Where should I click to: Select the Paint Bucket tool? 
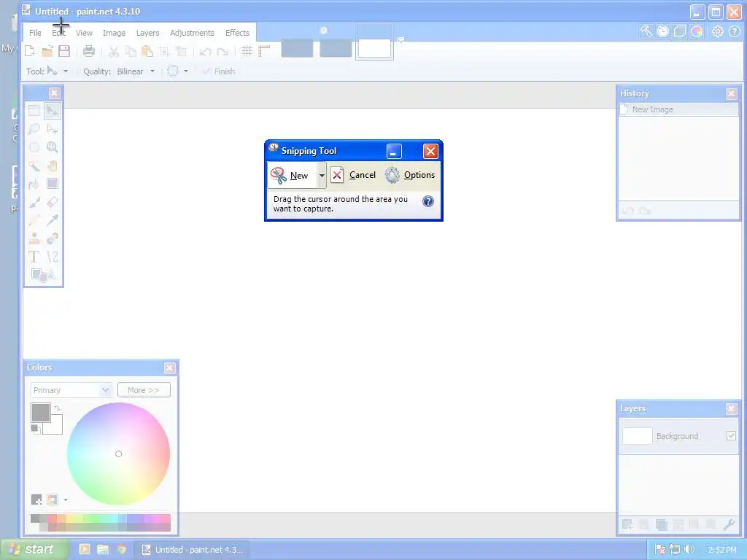[34, 184]
